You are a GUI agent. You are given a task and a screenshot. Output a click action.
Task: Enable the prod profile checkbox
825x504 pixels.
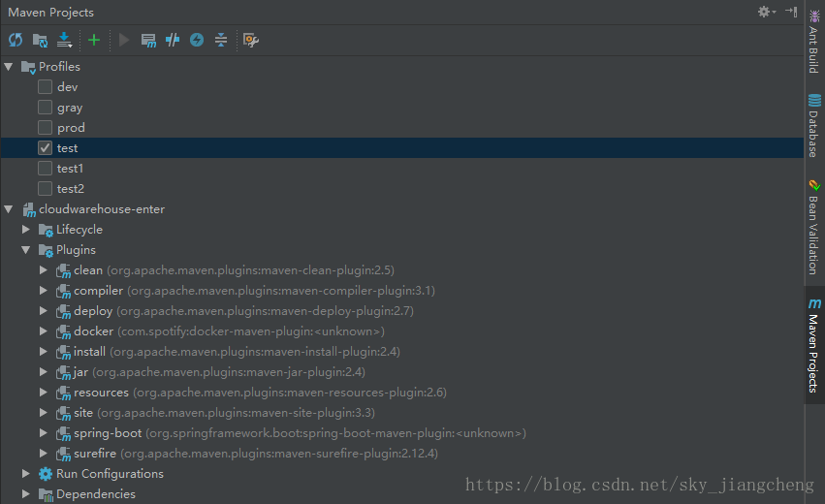pyautogui.click(x=46, y=128)
